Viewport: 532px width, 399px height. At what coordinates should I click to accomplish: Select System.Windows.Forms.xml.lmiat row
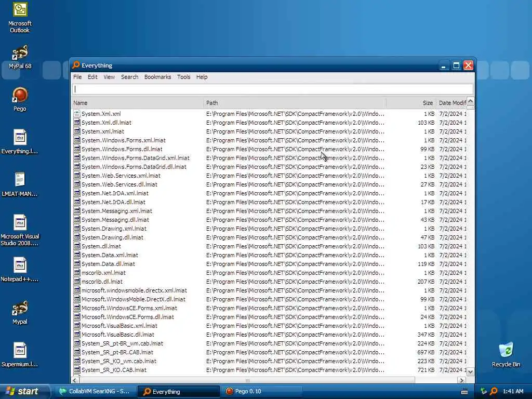tap(270, 140)
